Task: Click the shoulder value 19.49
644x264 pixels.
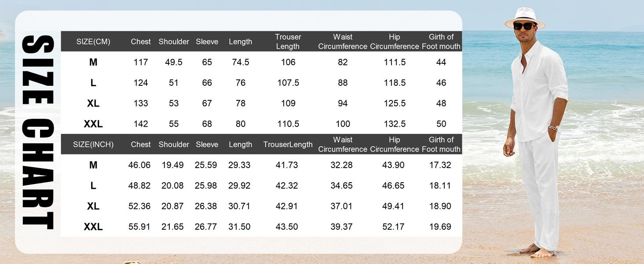Action: [x=172, y=165]
